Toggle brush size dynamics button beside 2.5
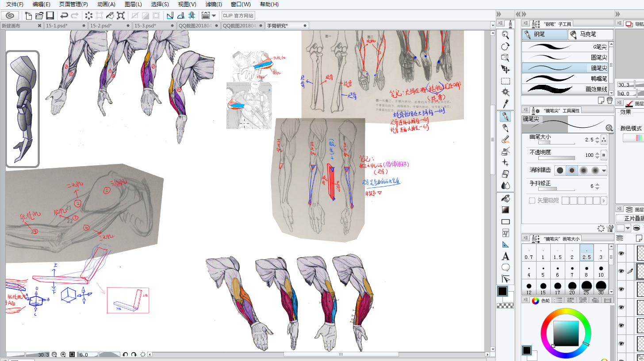This screenshot has height=361, width=644. (604, 140)
